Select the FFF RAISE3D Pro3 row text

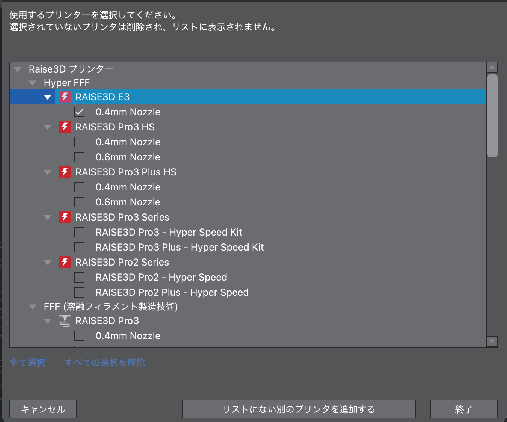[x=107, y=321]
